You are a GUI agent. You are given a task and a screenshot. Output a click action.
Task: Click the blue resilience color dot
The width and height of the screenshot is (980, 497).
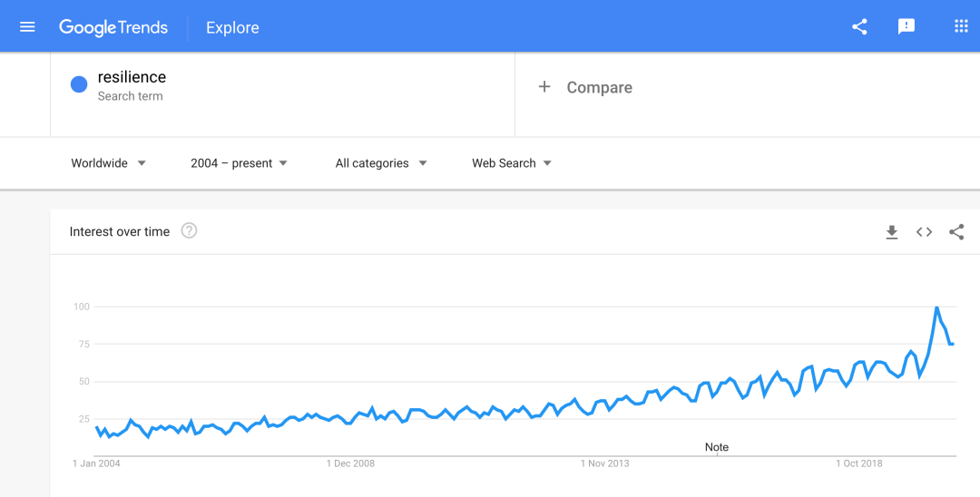(79, 84)
